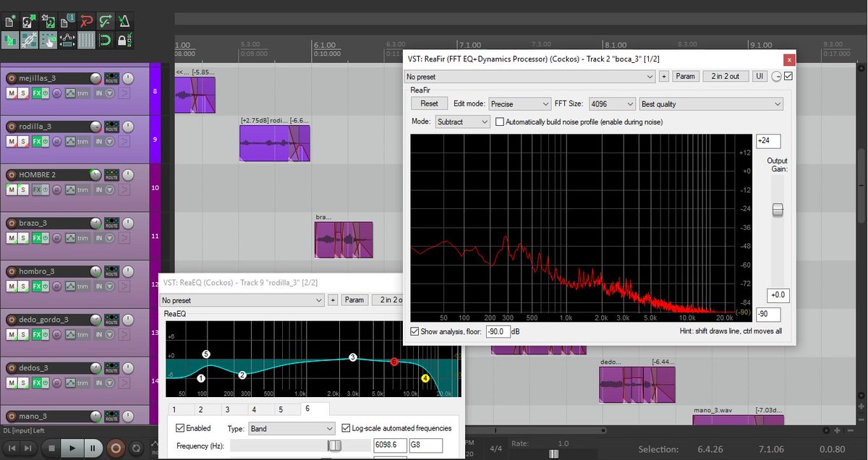Open ReaFir preset dropdown
Screen dimensions: 868x460
click(x=529, y=77)
